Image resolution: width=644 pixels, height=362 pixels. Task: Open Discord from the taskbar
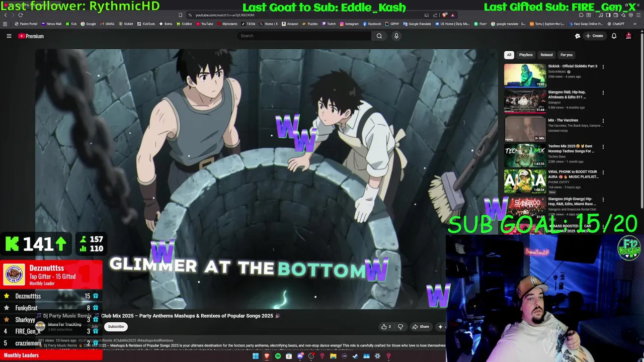coord(300,356)
